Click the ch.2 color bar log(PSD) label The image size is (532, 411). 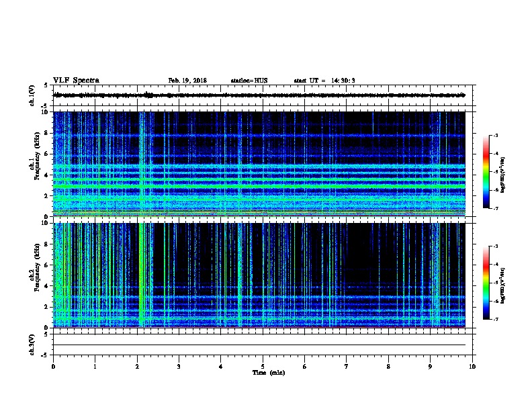pos(502,285)
